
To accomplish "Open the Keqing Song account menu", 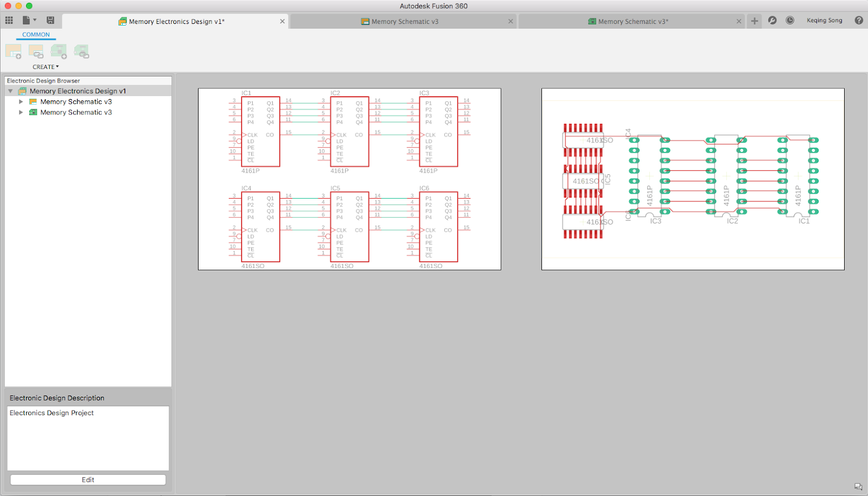I will pyautogui.click(x=824, y=21).
